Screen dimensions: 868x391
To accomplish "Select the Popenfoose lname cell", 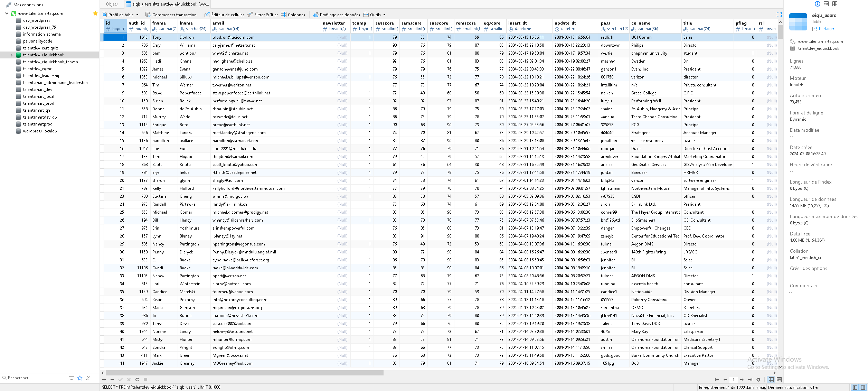I will pos(194,93).
